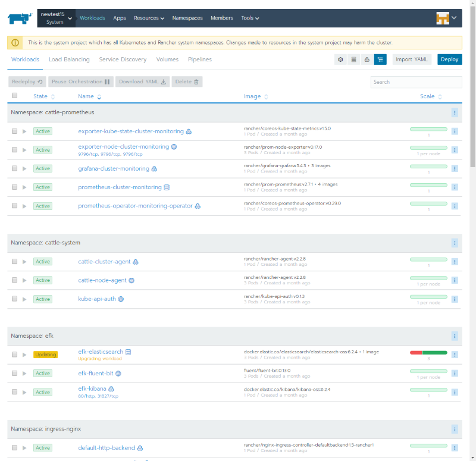The image size is (476, 461).
Task: Open actions menu for efk-kibana
Action: (x=455, y=392)
